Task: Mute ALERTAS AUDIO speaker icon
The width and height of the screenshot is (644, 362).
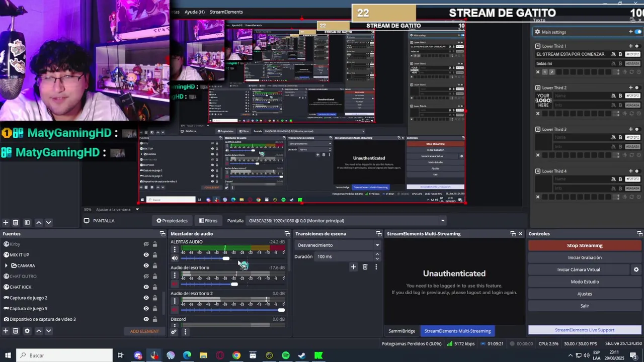Action: click(x=175, y=258)
